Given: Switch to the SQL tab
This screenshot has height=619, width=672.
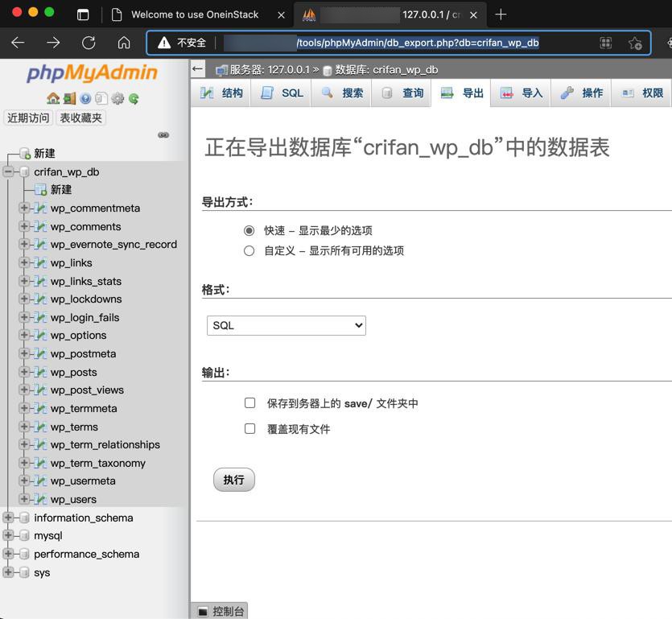Looking at the screenshot, I should coord(281,93).
